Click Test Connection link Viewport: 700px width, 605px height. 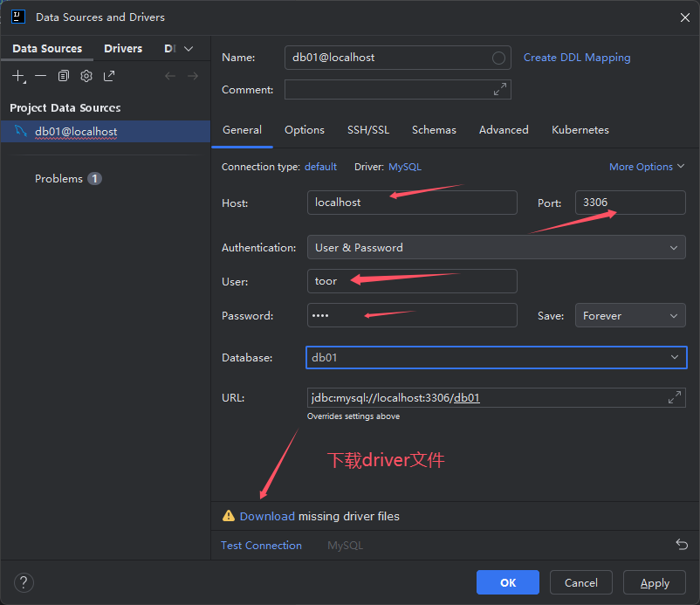tap(261, 545)
